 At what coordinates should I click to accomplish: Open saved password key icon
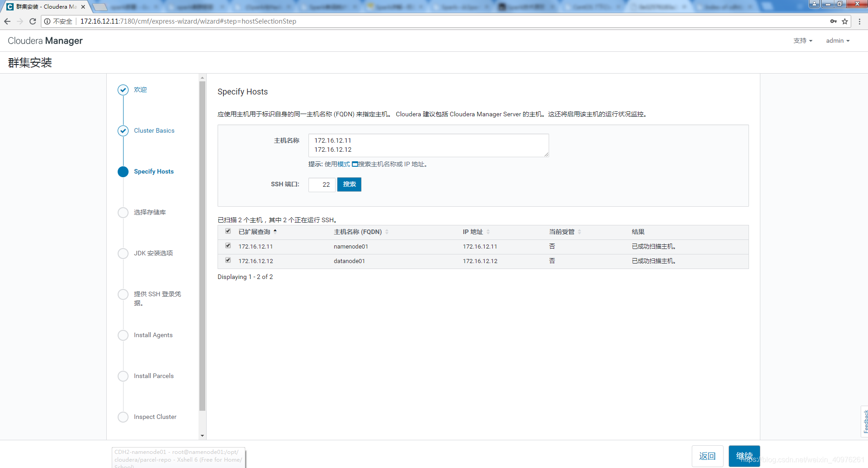[x=833, y=21]
